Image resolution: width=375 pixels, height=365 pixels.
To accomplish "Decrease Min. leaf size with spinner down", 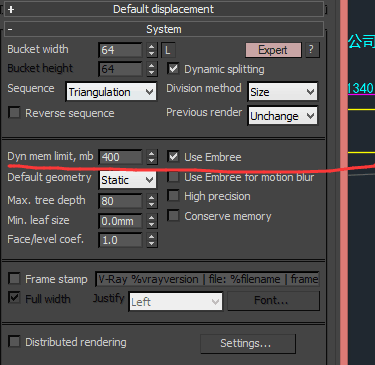I will click(152, 225).
